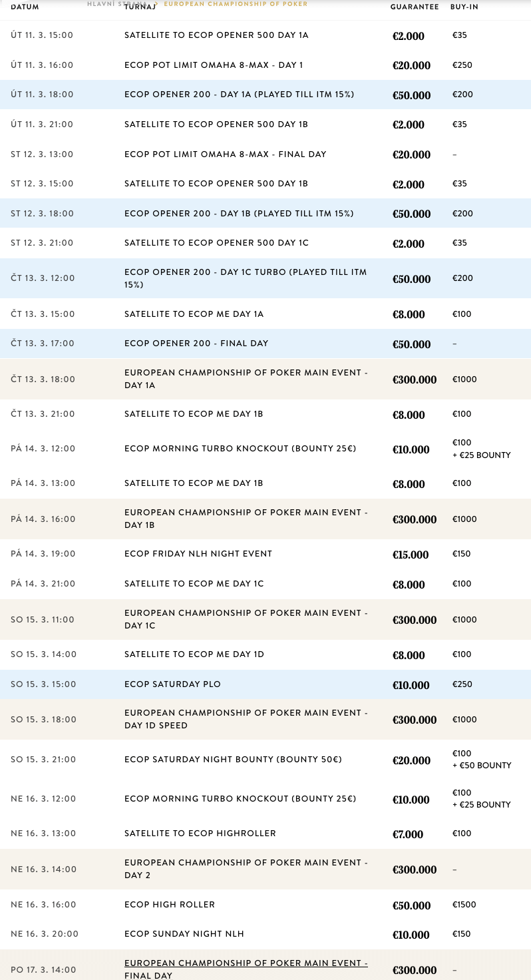The image size is (531, 980).
Task: Open Main Event Day 1D Speed
Action: click(246, 719)
